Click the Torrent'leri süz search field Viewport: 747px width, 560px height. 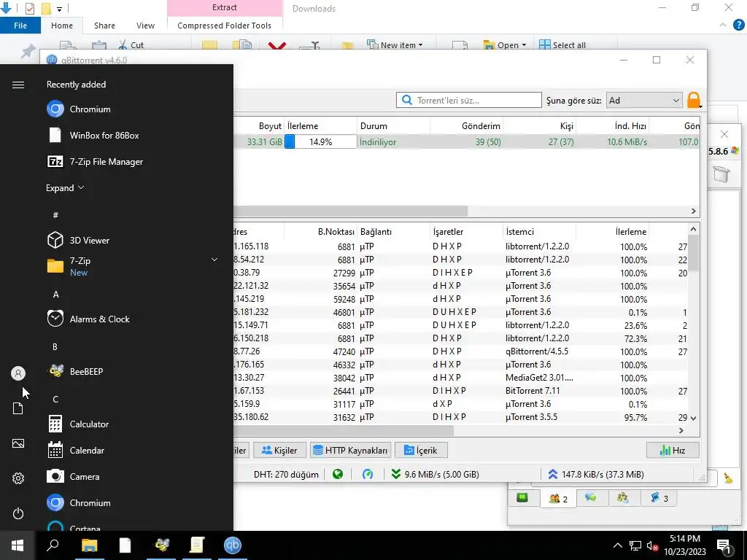pyautogui.click(x=469, y=100)
